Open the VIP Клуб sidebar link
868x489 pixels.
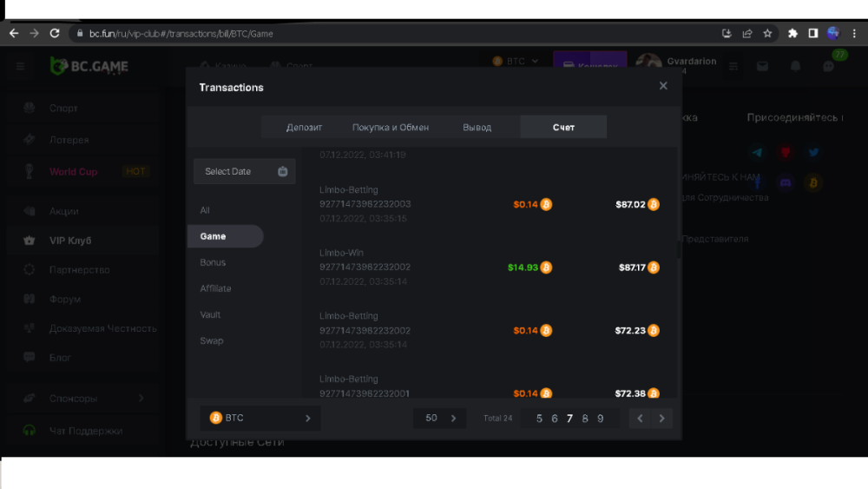[69, 241]
